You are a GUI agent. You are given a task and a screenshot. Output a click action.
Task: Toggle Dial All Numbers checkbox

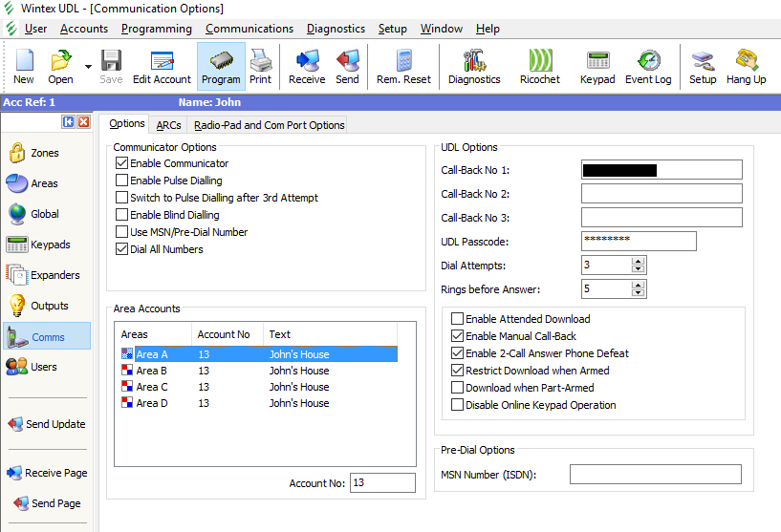click(121, 249)
